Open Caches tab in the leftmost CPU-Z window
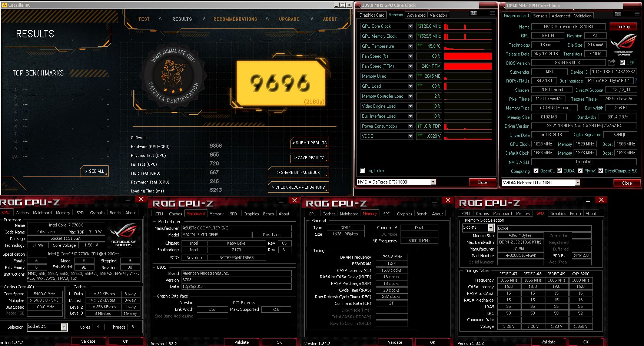 point(22,213)
